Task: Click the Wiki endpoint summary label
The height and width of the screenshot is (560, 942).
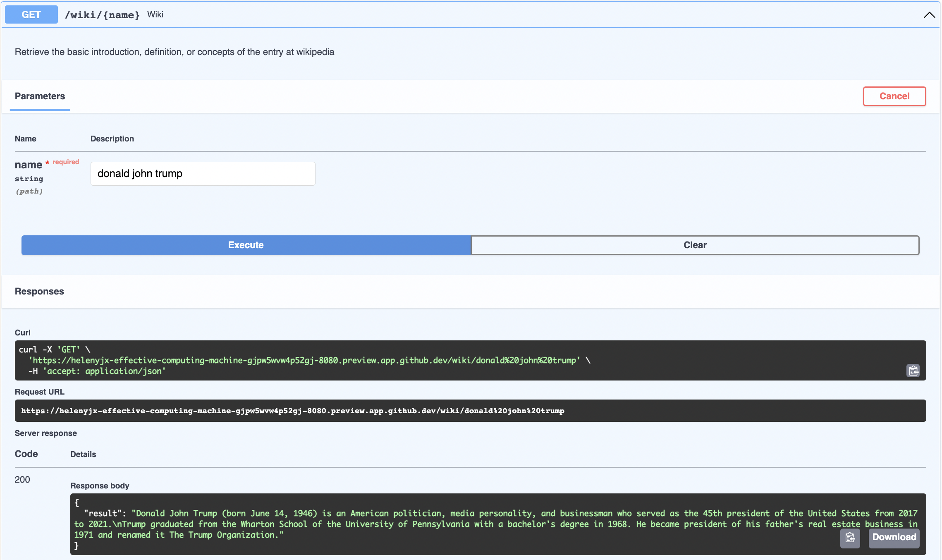Action: [x=155, y=14]
